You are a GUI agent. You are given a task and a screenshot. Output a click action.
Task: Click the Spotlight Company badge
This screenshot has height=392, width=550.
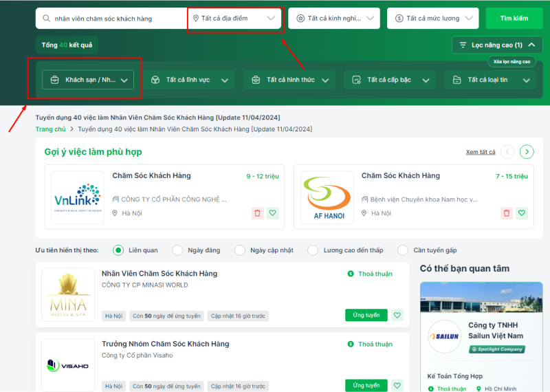point(497,349)
